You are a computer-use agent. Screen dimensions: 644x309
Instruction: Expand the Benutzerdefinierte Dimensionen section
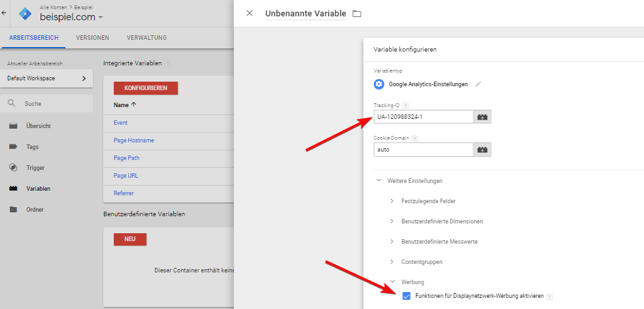pyautogui.click(x=436, y=221)
